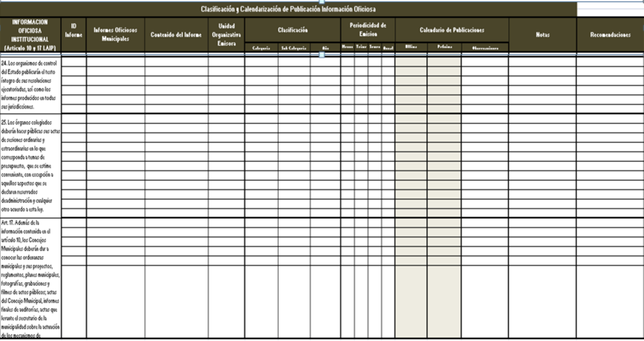Select the 'Contenido del Informe' header cell
The width and height of the screenshot is (644, 341).
tap(176, 35)
